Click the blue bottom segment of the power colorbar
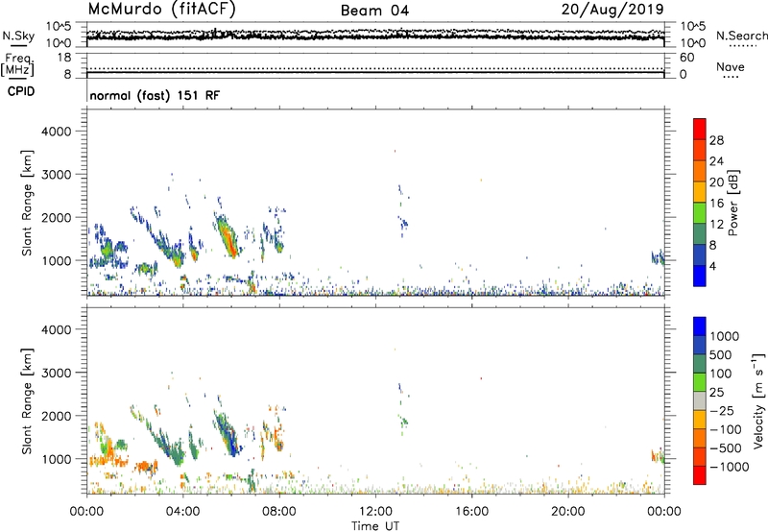Image resolution: width=768 pixels, height=532 pixels. 700,276
